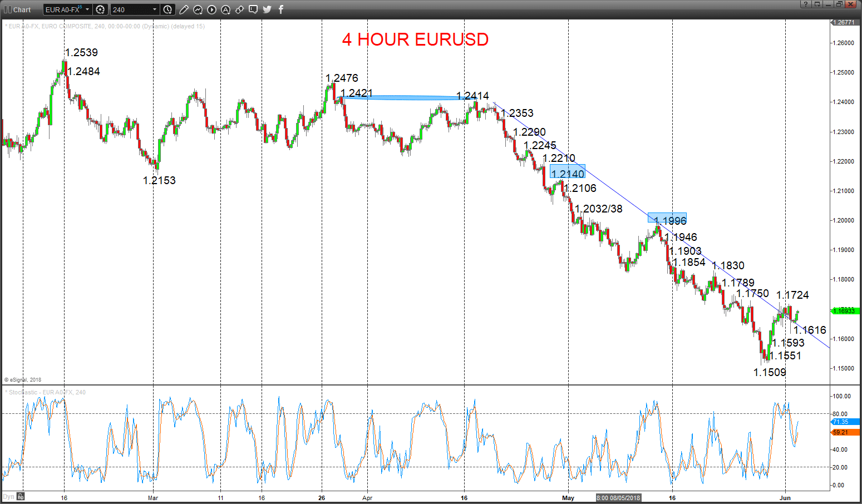Viewport: 862px width, 504px height.
Task: Select the 1.2421 price annotation
Action: click(356, 93)
